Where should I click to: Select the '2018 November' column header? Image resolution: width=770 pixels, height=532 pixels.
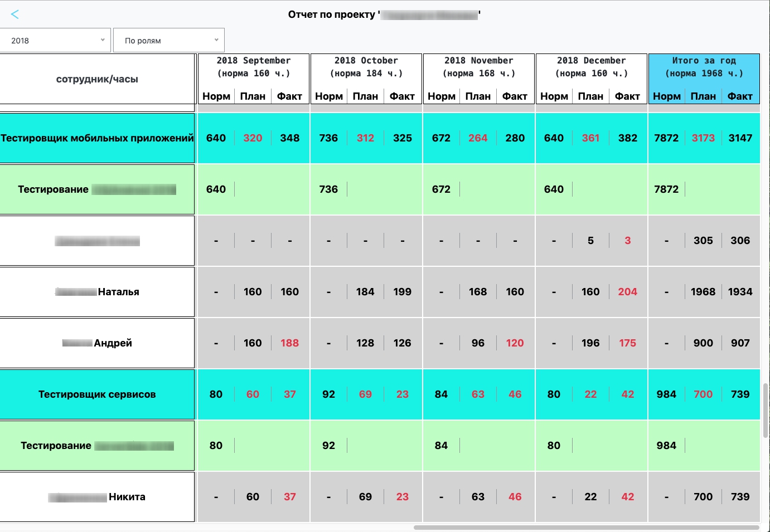click(479, 67)
